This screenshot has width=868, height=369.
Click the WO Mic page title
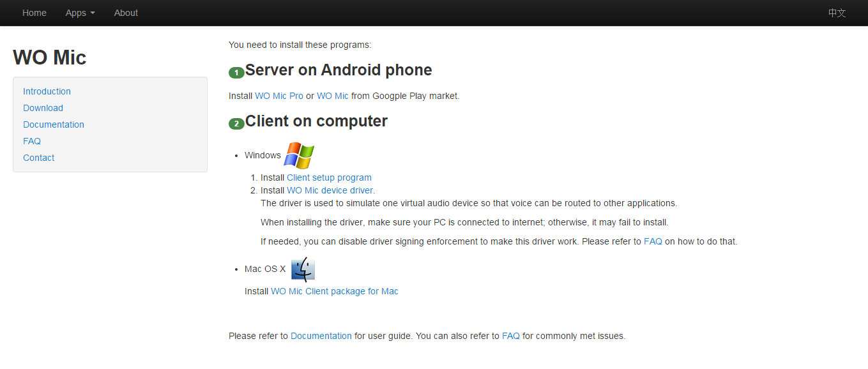pos(50,57)
